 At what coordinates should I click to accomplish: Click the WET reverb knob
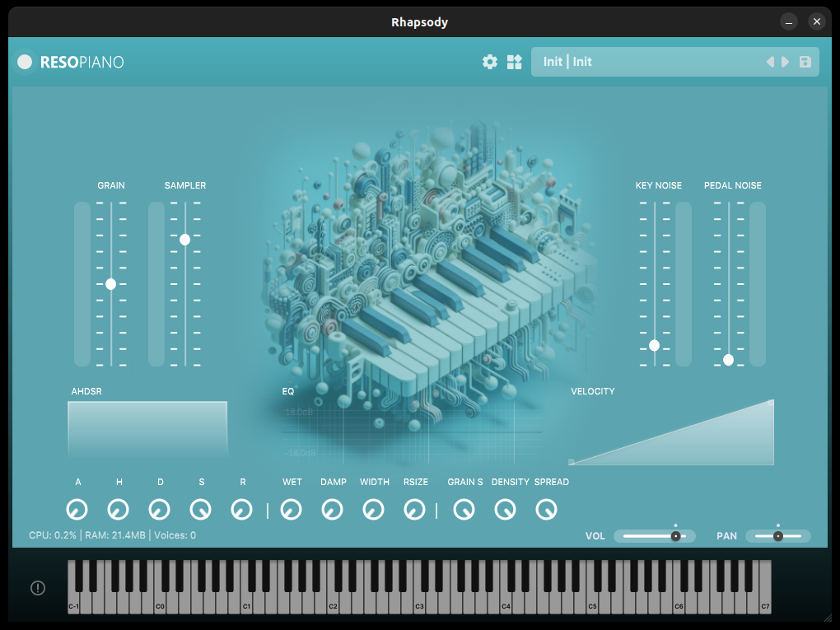pos(292,510)
